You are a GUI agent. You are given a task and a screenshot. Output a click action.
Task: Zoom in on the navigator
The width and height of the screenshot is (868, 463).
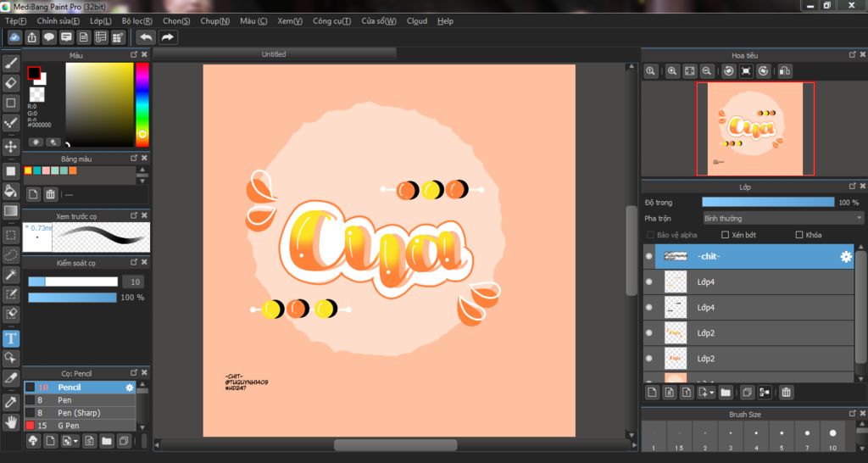[x=672, y=71]
